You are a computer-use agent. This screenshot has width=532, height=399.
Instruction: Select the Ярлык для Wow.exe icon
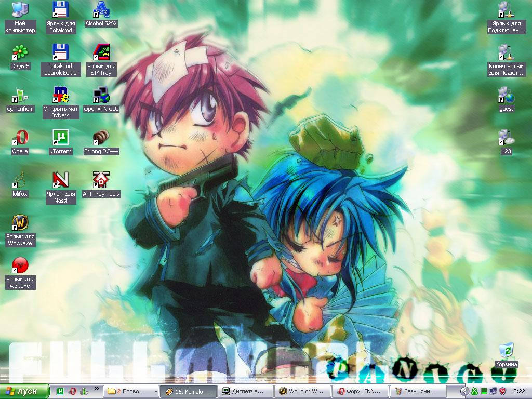(20, 231)
